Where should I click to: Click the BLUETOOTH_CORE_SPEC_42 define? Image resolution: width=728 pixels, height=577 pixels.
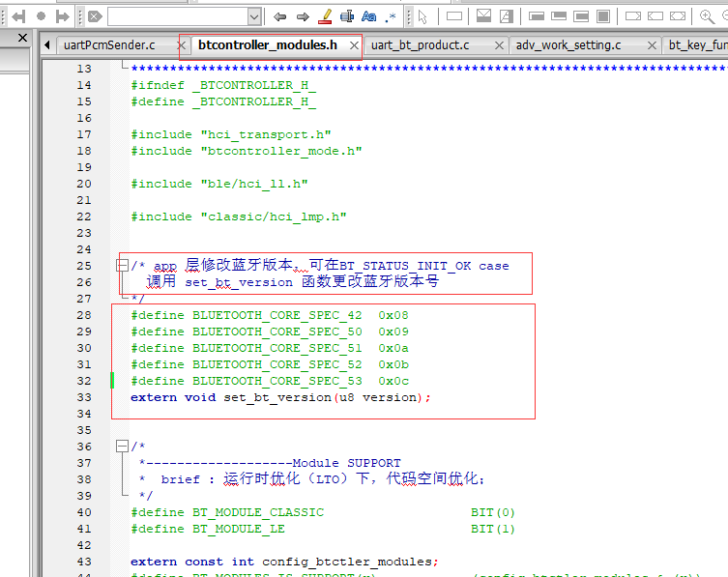277,315
